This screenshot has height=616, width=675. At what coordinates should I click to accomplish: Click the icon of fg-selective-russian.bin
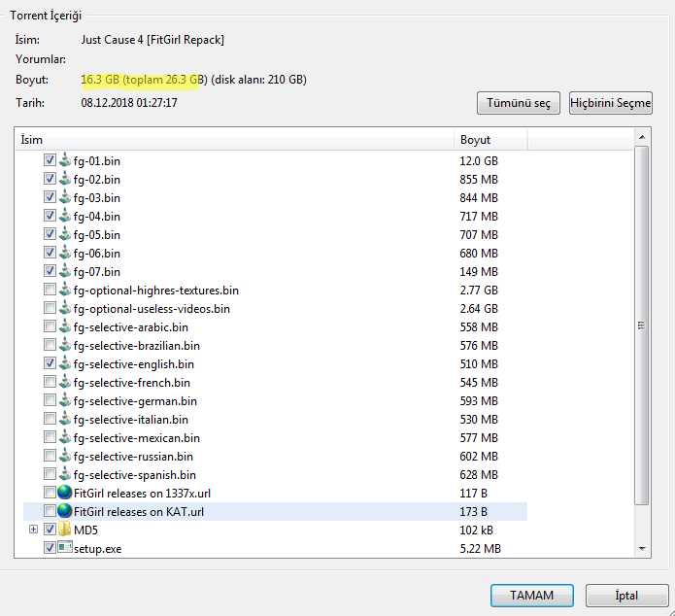(65, 457)
